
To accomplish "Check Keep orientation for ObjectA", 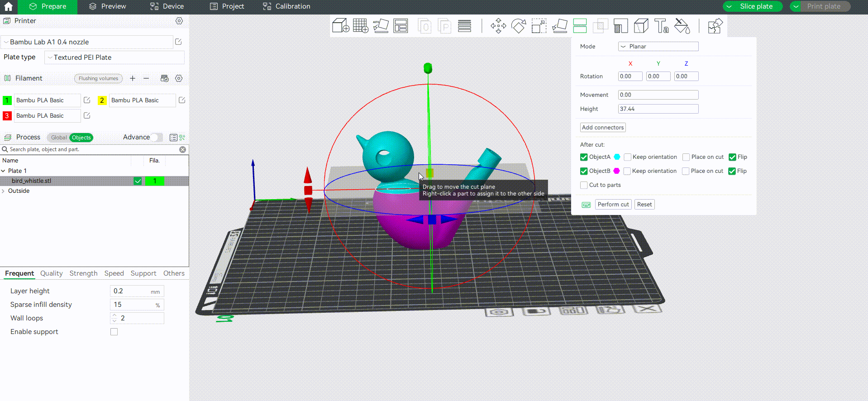I will (628, 157).
